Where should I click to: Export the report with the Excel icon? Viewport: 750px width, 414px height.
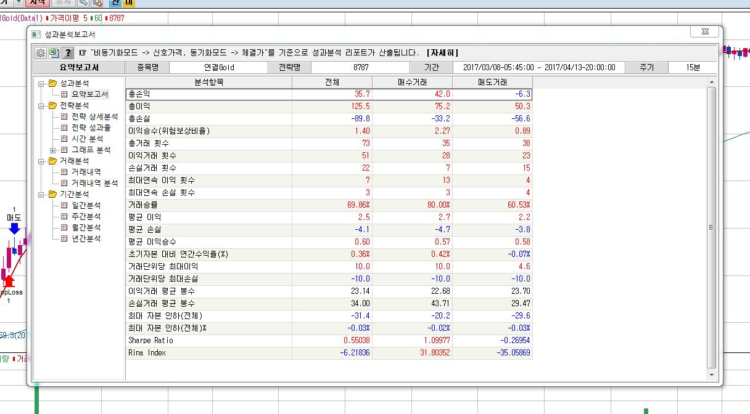[x=54, y=53]
